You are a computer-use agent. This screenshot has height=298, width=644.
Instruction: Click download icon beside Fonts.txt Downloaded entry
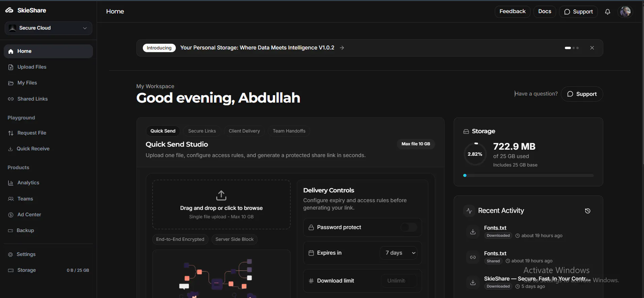tap(473, 232)
